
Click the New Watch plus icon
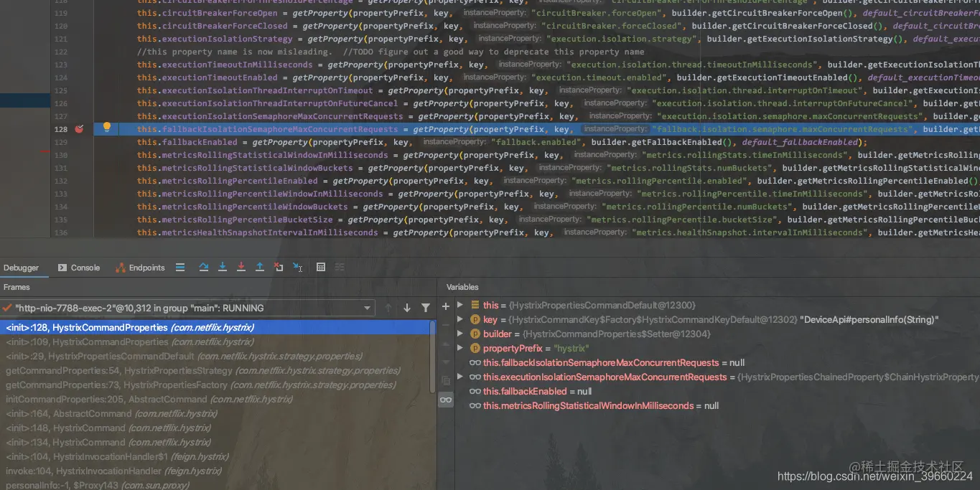click(x=446, y=306)
